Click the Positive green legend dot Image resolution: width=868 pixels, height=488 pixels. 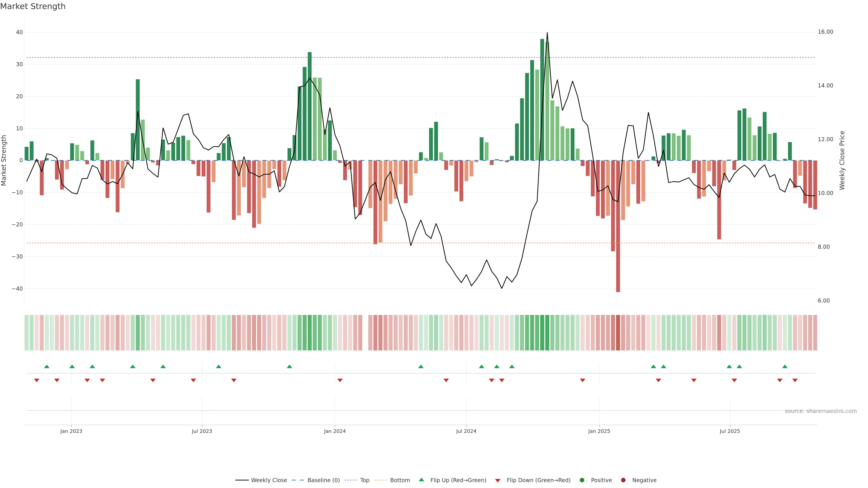tap(582, 480)
